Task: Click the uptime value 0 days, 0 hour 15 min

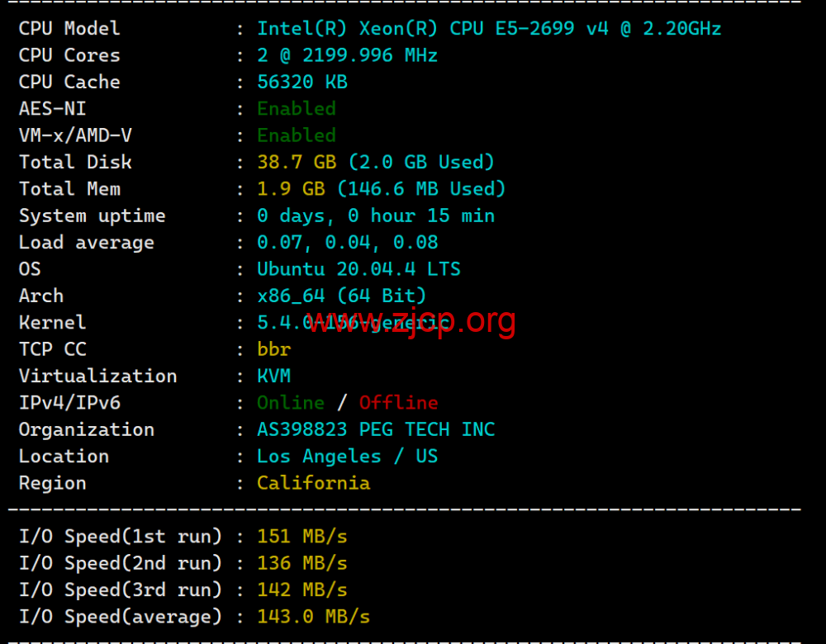Action: point(376,215)
